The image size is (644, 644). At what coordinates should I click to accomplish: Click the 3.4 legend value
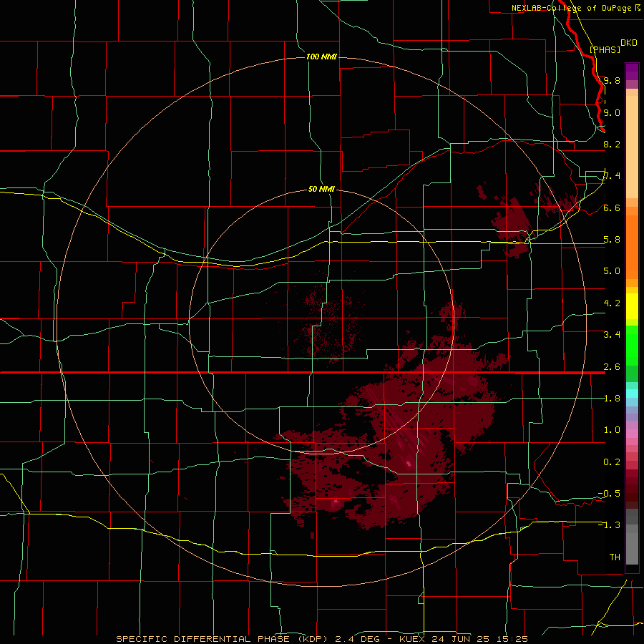(612, 335)
